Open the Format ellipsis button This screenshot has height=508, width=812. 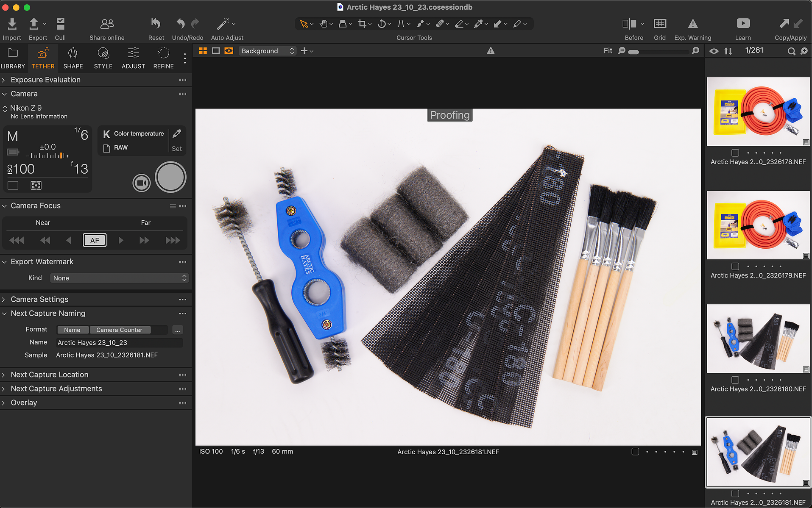pyautogui.click(x=177, y=330)
